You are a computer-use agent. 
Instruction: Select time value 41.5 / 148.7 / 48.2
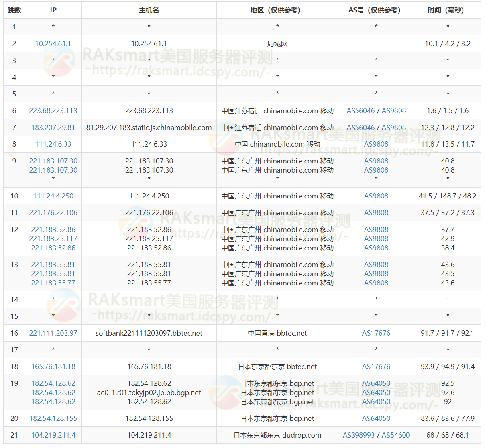(448, 196)
